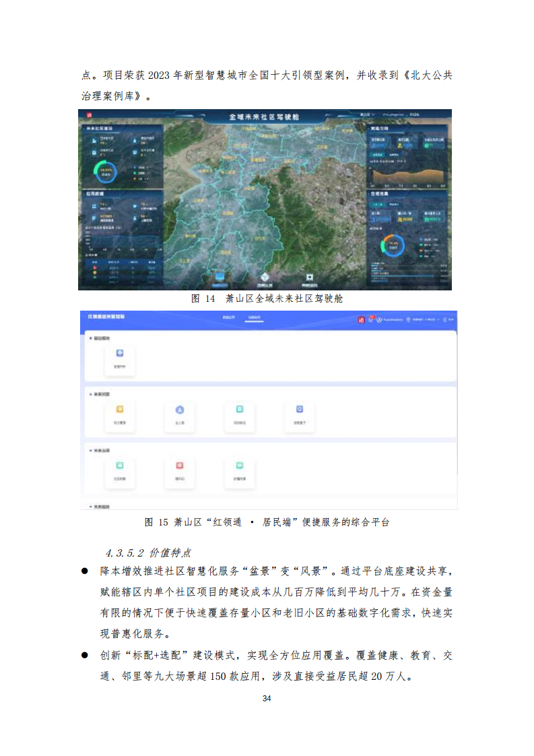Open notifications bell with red badge in platform header
The image size is (534, 756).
click(371, 319)
